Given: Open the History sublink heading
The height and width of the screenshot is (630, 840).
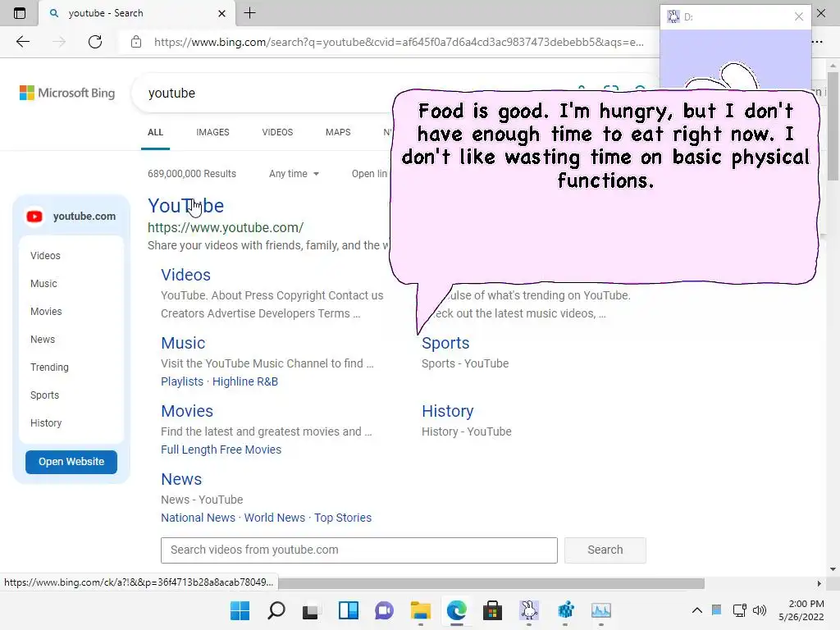Looking at the screenshot, I should pos(447,411).
